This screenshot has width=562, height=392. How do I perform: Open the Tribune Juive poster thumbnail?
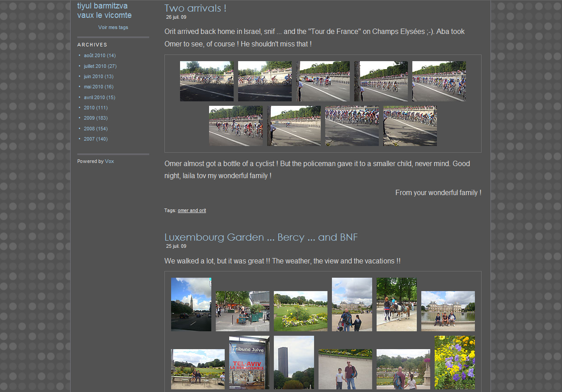pyautogui.click(x=249, y=362)
